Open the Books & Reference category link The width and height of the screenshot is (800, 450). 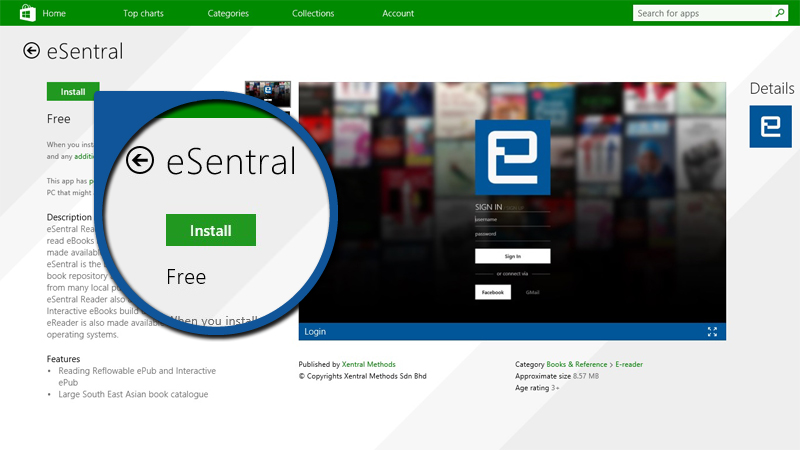click(577, 364)
